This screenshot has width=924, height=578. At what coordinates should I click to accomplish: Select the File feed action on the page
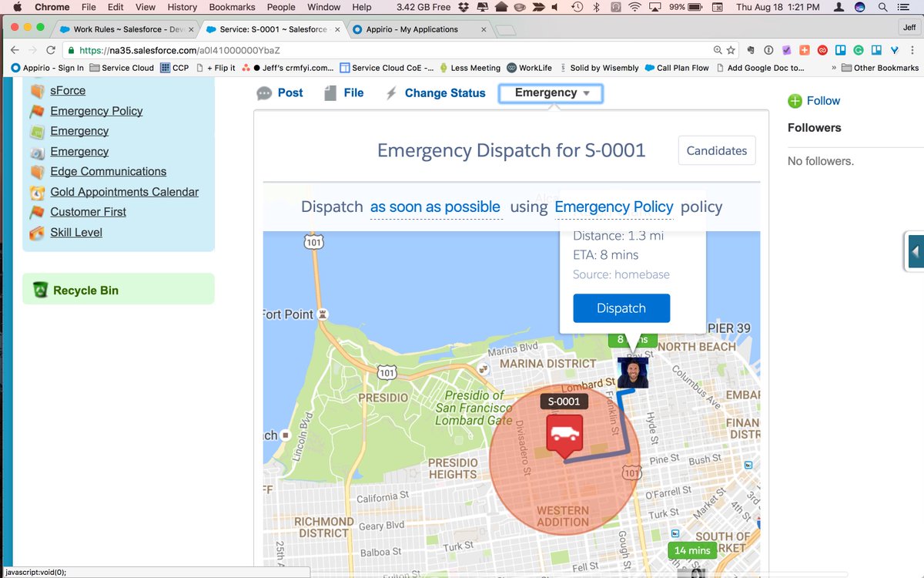click(x=344, y=93)
